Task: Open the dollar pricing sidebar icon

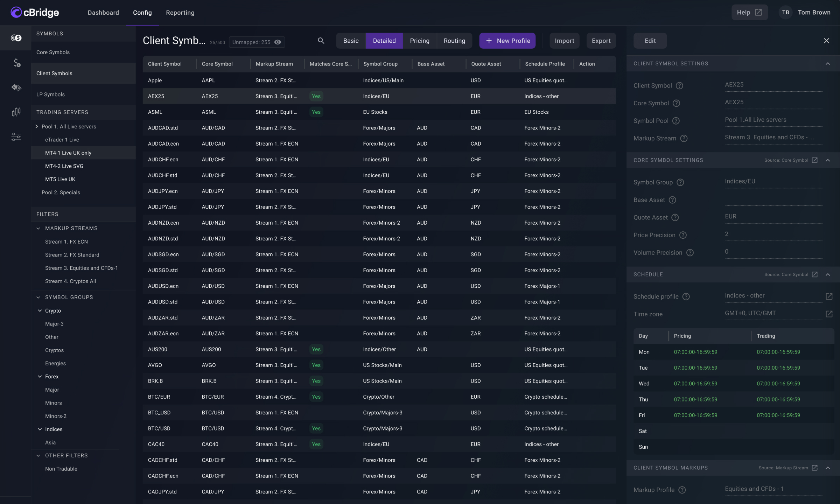Action: coord(16,63)
